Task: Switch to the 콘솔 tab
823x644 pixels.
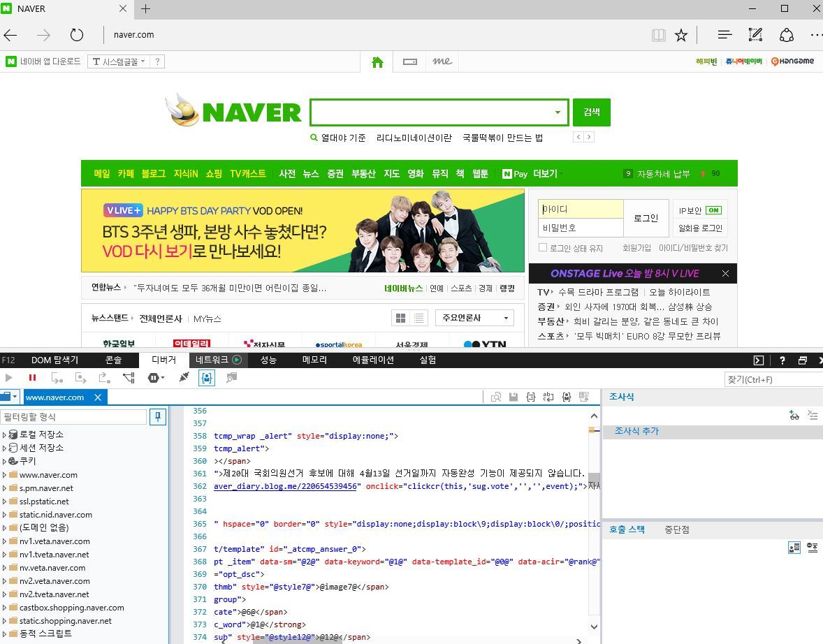Action: 113,360
